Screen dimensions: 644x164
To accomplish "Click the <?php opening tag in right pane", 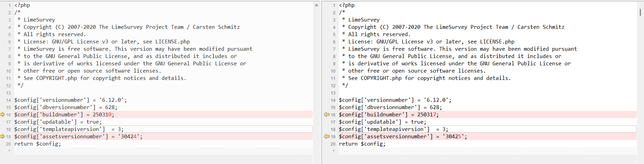I will 347,5.
